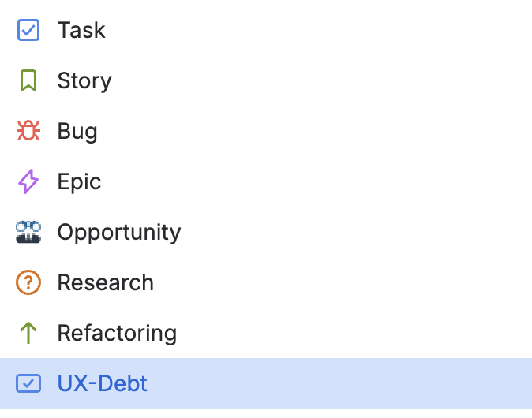Select the Epic label text
532x418 pixels.
[x=79, y=181]
